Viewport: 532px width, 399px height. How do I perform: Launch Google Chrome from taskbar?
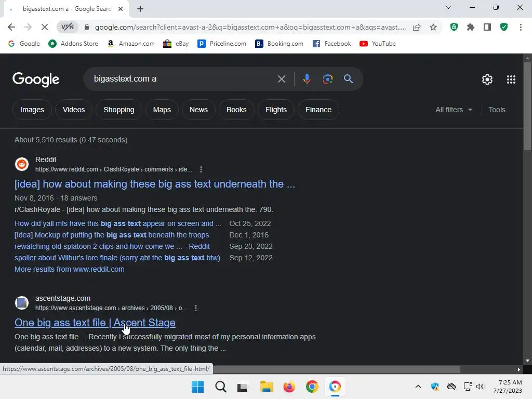point(312,387)
